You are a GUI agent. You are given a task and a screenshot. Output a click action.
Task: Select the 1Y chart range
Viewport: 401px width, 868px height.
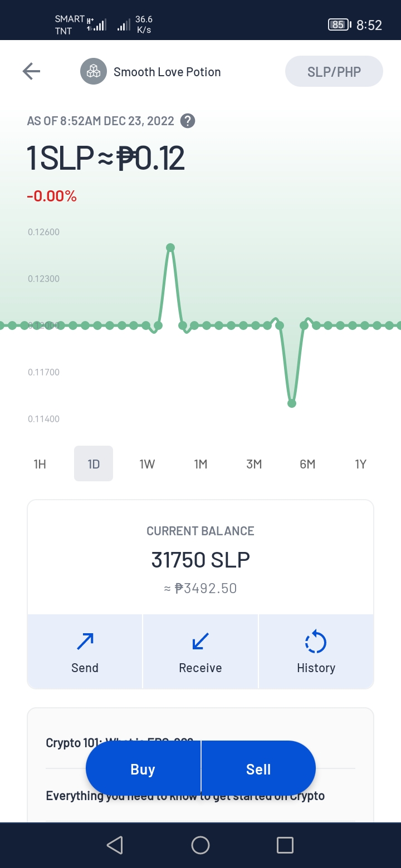(x=361, y=463)
